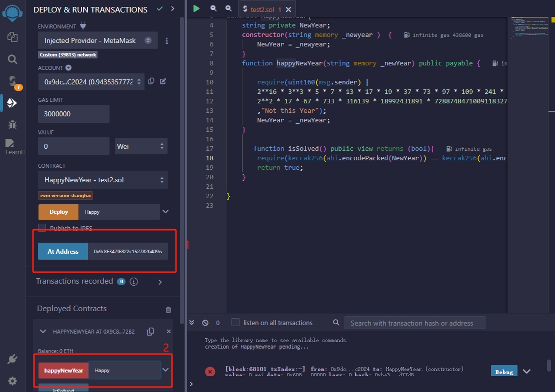The image size is (555, 392).
Task: Open the Contract selection dropdown
Action: (x=103, y=180)
